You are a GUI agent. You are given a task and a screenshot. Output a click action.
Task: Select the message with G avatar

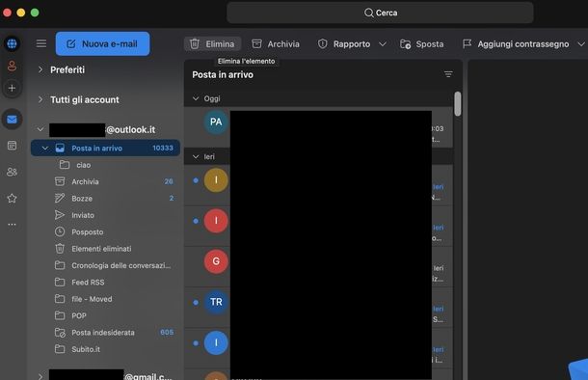pos(318,267)
